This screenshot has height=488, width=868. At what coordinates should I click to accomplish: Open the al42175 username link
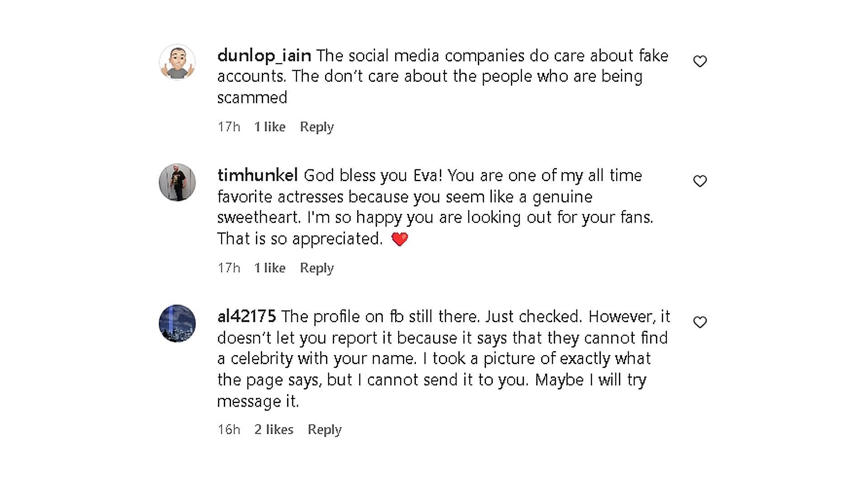pos(246,316)
